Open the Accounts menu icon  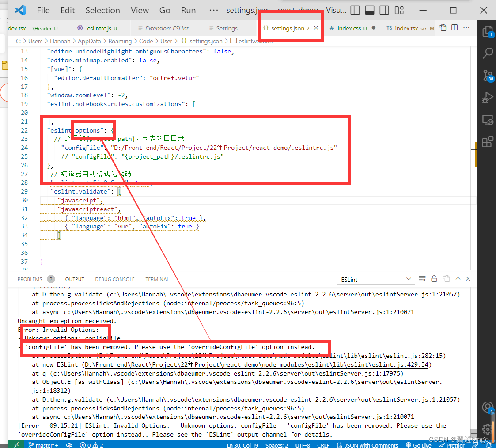coord(488,407)
